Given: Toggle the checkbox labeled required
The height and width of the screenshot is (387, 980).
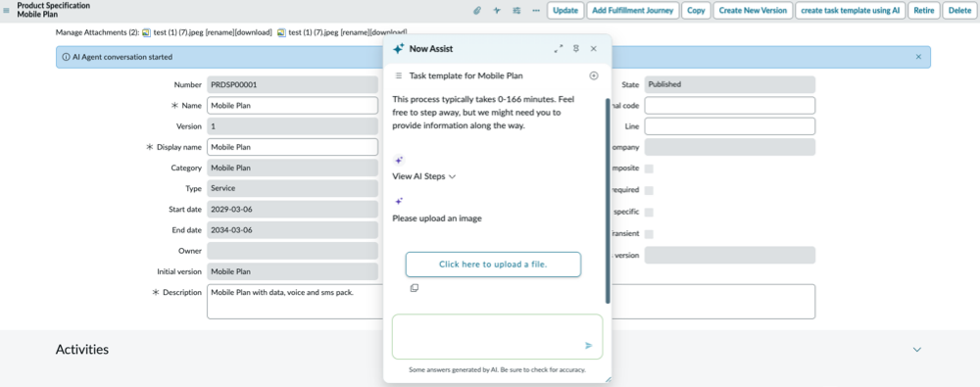Looking at the screenshot, I should (x=649, y=190).
